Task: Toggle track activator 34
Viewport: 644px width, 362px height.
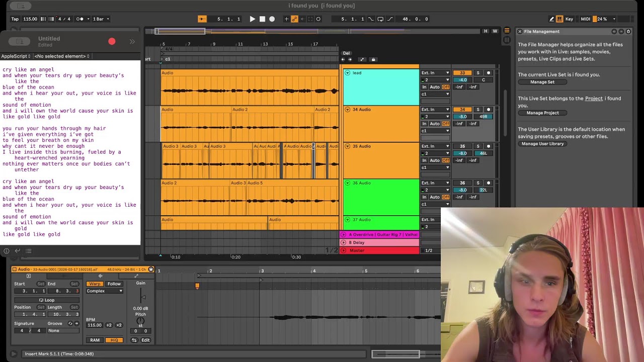Action: (x=462, y=110)
